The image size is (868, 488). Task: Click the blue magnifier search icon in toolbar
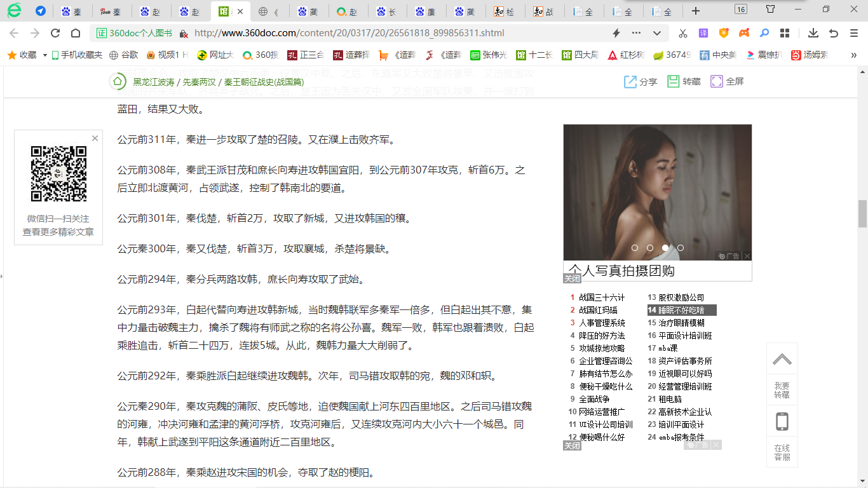click(764, 33)
